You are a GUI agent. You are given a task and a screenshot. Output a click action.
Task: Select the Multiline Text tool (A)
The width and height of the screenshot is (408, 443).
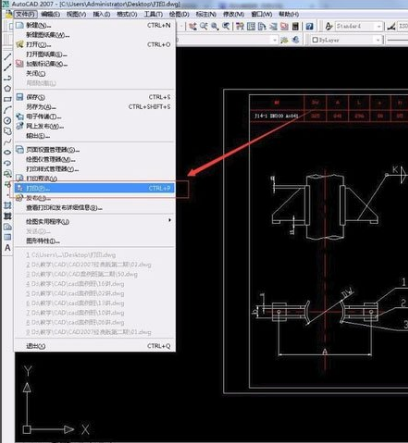tap(7, 248)
